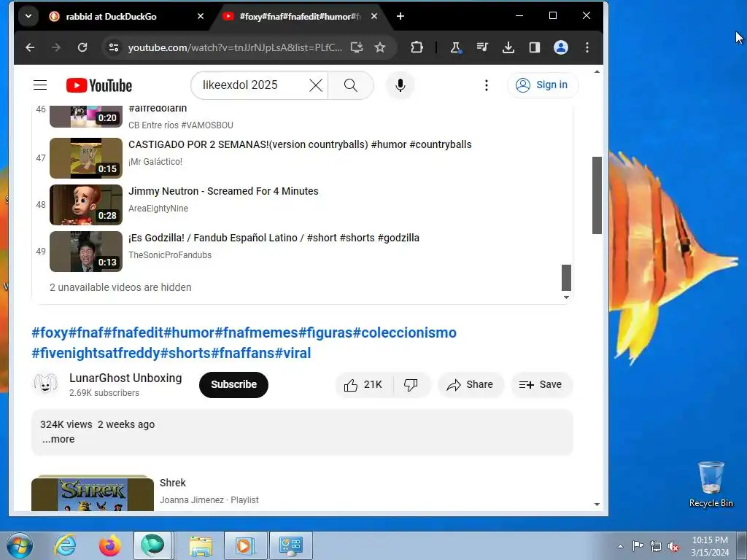Open the Shrek playlist title
Screen dimensions: 747x560
click(172, 483)
